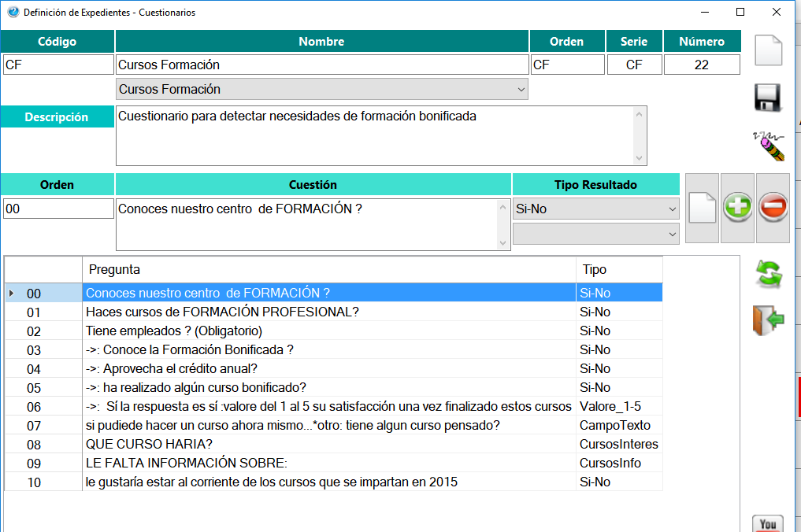Viewport: 801px width, 532px height.
Task: Open the YouTube icon at bottom right
Action: 768,524
